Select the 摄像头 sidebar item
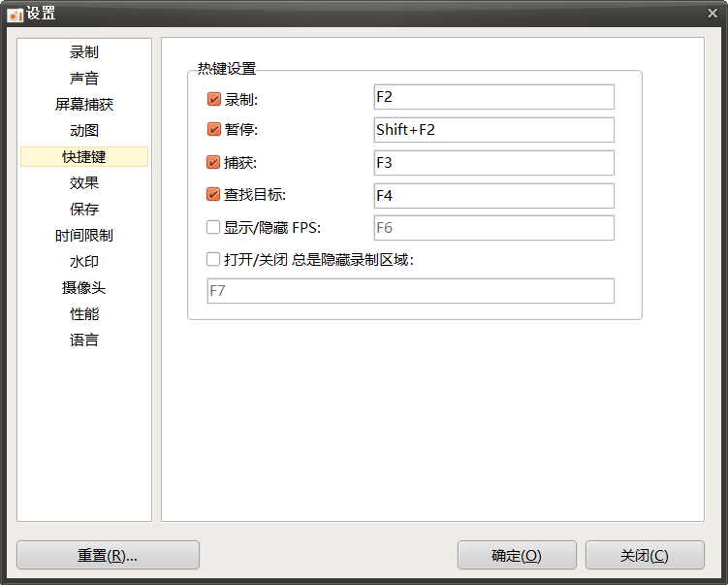The image size is (728, 585). coord(84,287)
